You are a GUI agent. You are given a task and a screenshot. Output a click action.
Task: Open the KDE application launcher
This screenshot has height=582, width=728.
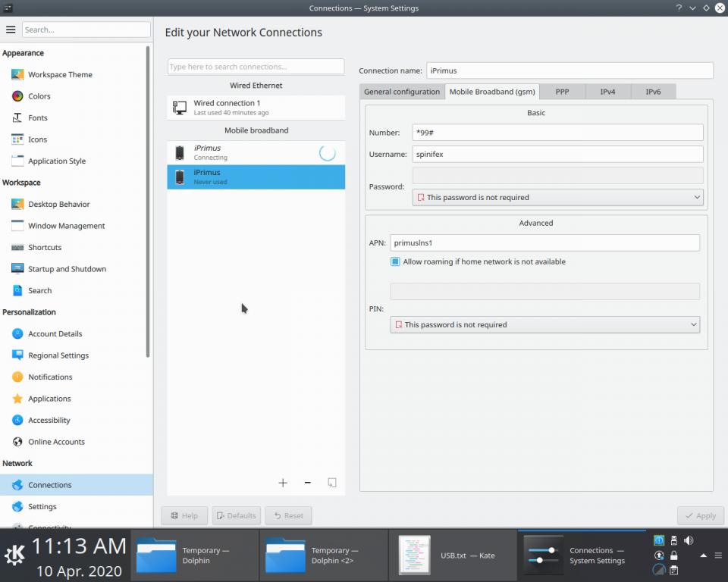(x=14, y=555)
